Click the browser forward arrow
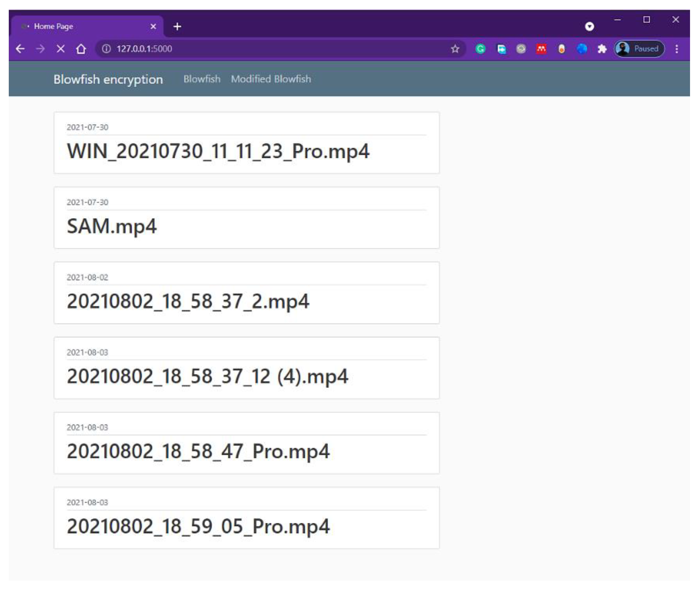700x589 pixels. (40, 49)
